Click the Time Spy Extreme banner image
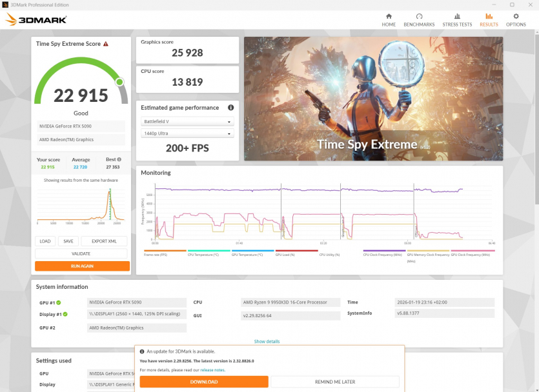This screenshot has width=539, height=392. click(373, 98)
